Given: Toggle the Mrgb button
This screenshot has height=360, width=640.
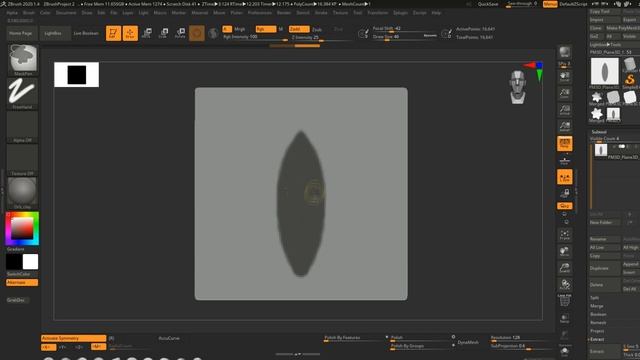Looking at the screenshot, I should (240, 29).
